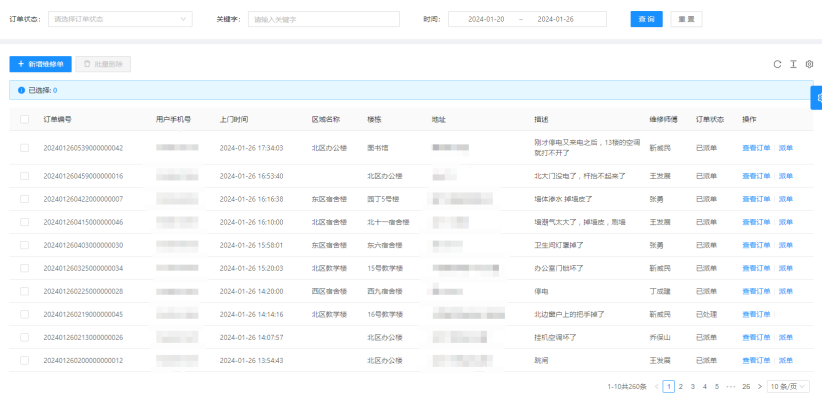This screenshot has width=822, height=396.
Task: Open the column settings gear icon
Action: [x=809, y=64]
